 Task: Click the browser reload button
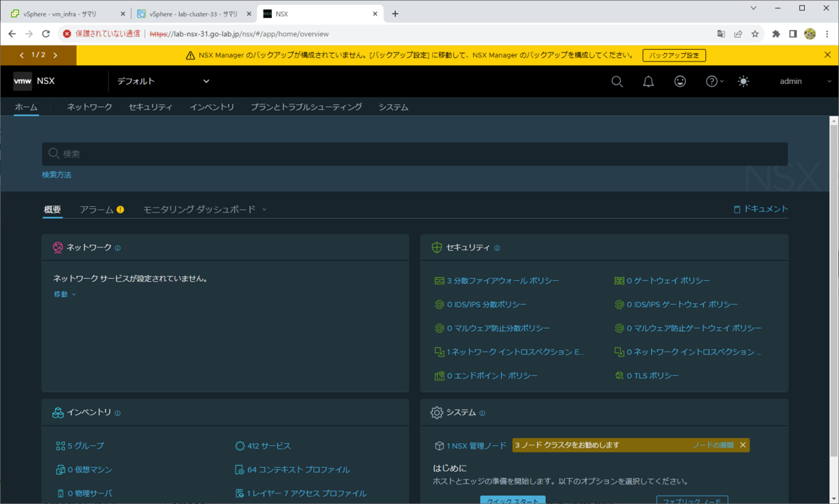(x=46, y=34)
